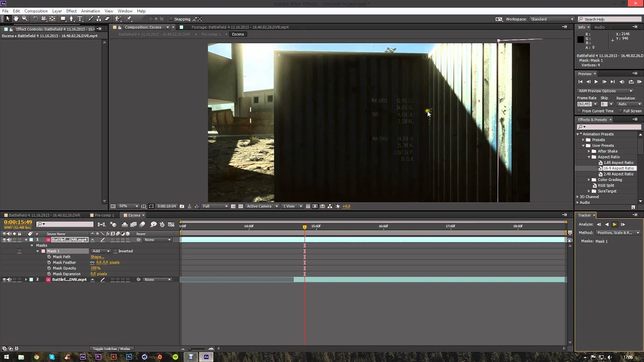Screen dimensions: 644x362
Task: Switch to Pre-comp 1 timeline tab
Action: [104, 215]
